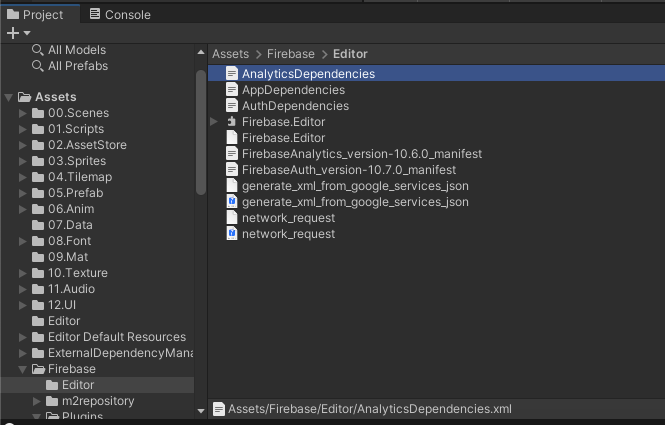Click the AuthDependencies file icon

pos(232,106)
